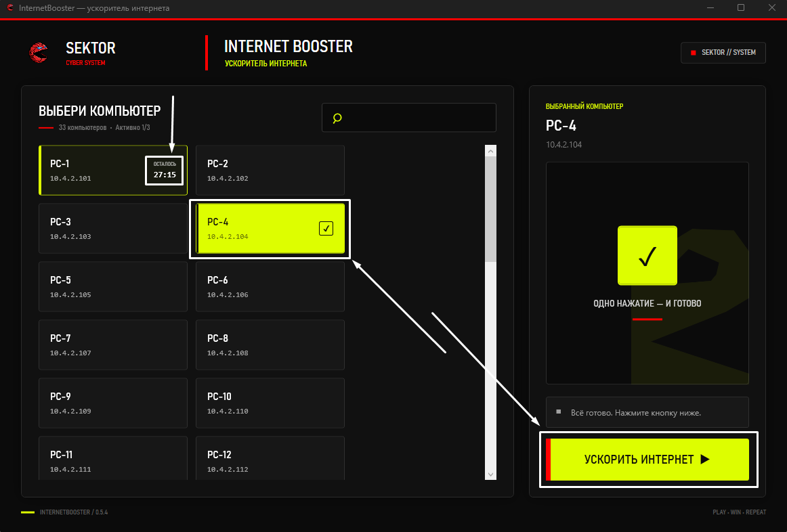
Task: Close the InternetBooster window
Action: [x=772, y=8]
